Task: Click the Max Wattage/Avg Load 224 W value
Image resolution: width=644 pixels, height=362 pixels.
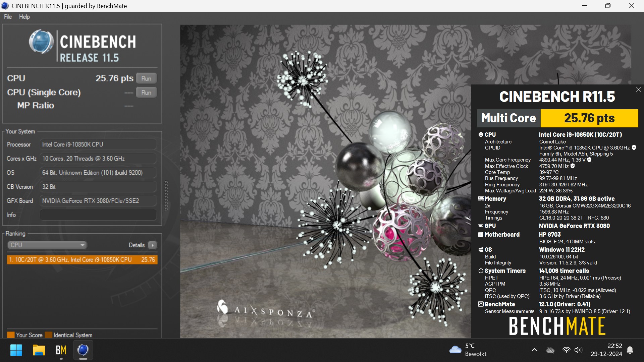Action: (x=556, y=191)
